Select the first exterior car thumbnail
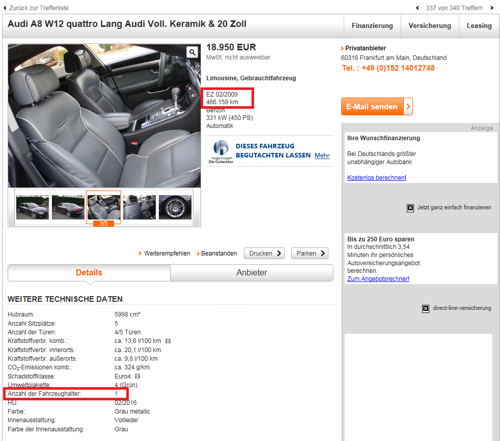500x441 pixels. (32, 207)
